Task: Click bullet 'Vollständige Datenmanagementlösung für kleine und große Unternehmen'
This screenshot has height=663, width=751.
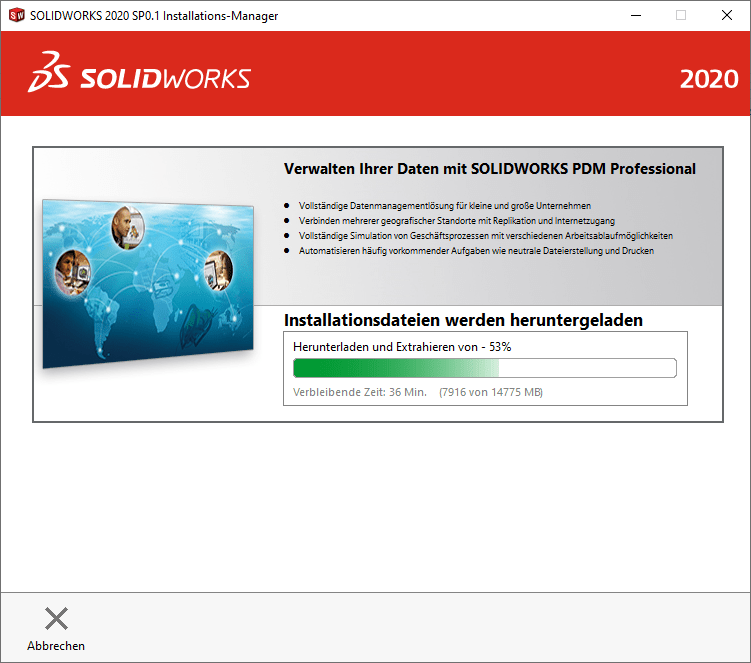Action: (x=444, y=206)
